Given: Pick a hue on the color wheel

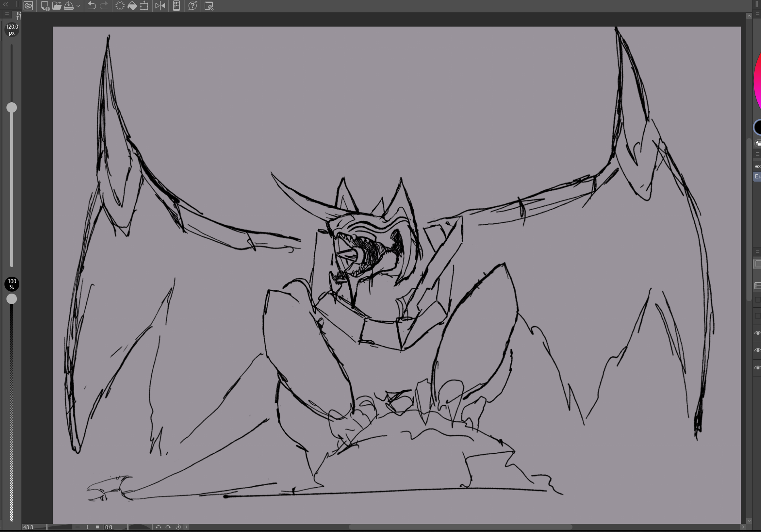Looking at the screenshot, I should click(x=757, y=81).
